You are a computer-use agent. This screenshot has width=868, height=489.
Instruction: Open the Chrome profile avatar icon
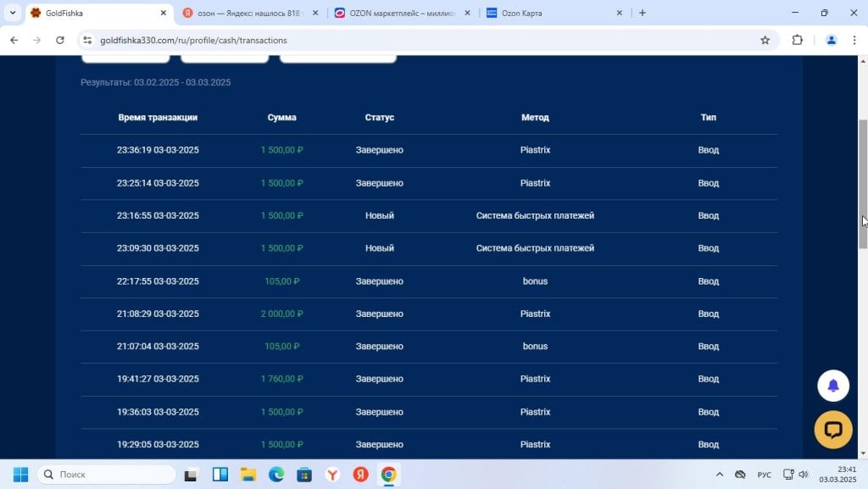point(831,40)
